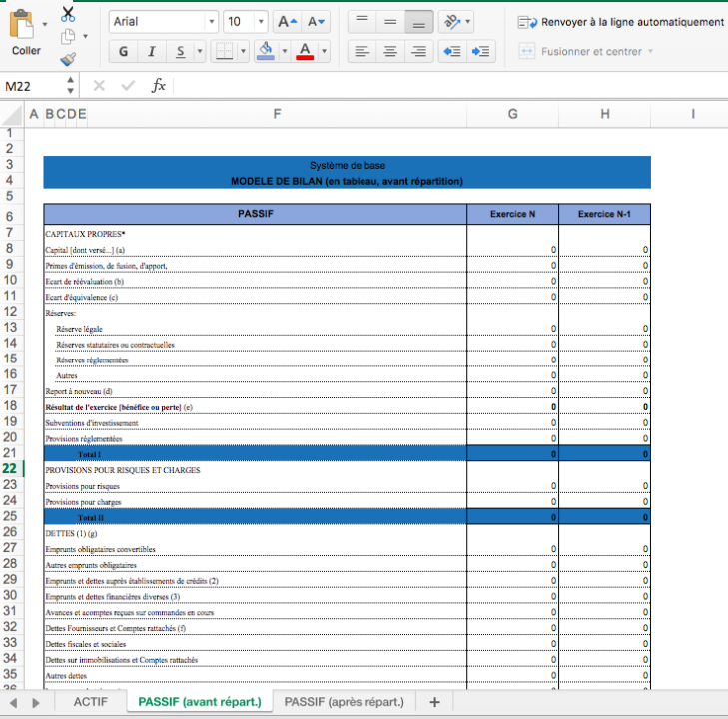Decrease font size with the smaller A icon
728x719 pixels.
(x=316, y=21)
